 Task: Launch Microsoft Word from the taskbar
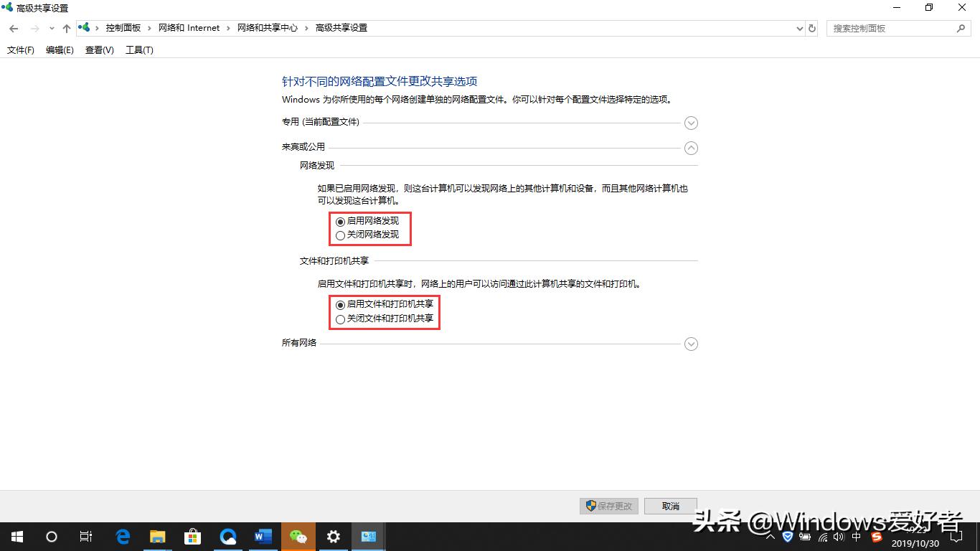pos(263,536)
